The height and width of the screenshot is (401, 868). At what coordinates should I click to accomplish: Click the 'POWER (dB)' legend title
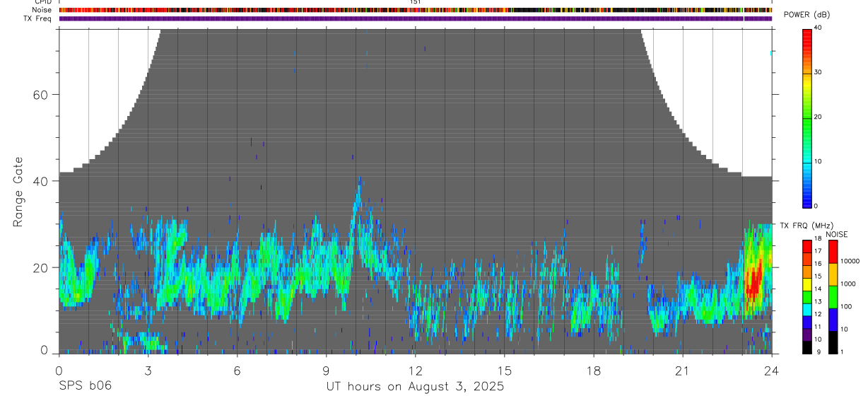[807, 15]
